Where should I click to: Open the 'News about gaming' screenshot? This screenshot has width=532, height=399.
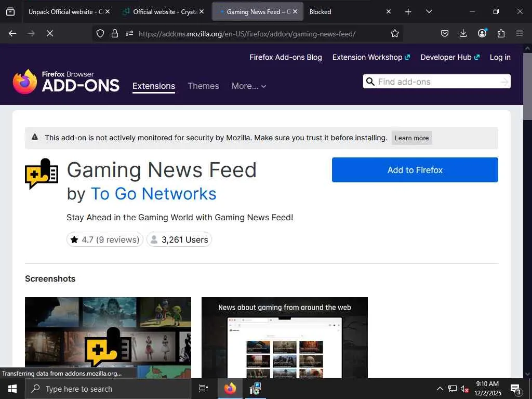(x=285, y=338)
